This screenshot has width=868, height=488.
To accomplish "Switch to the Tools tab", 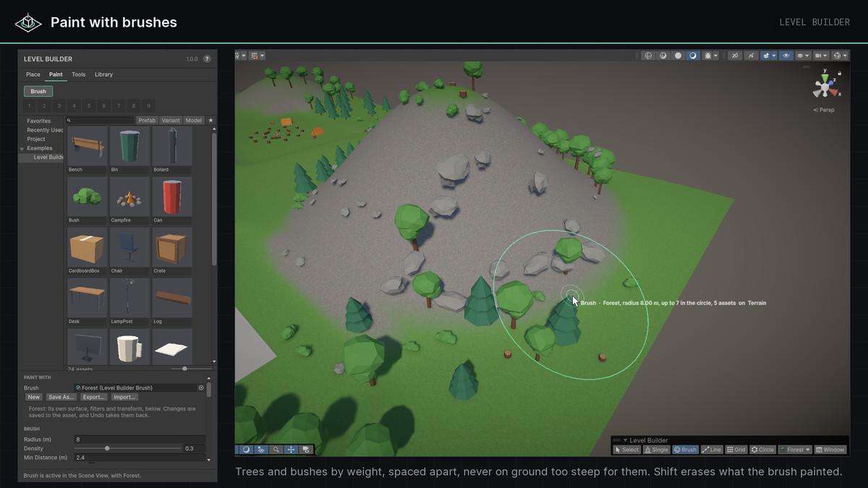I will 79,74.
